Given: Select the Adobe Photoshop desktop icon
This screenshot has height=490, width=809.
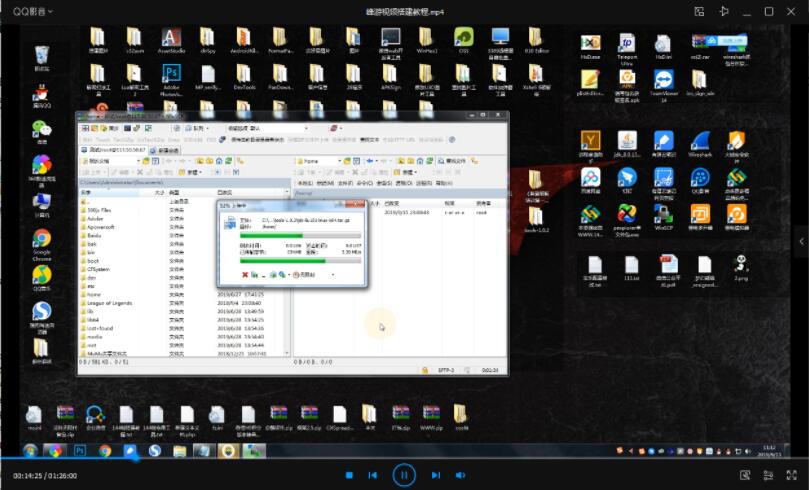Looking at the screenshot, I should pos(171,80).
